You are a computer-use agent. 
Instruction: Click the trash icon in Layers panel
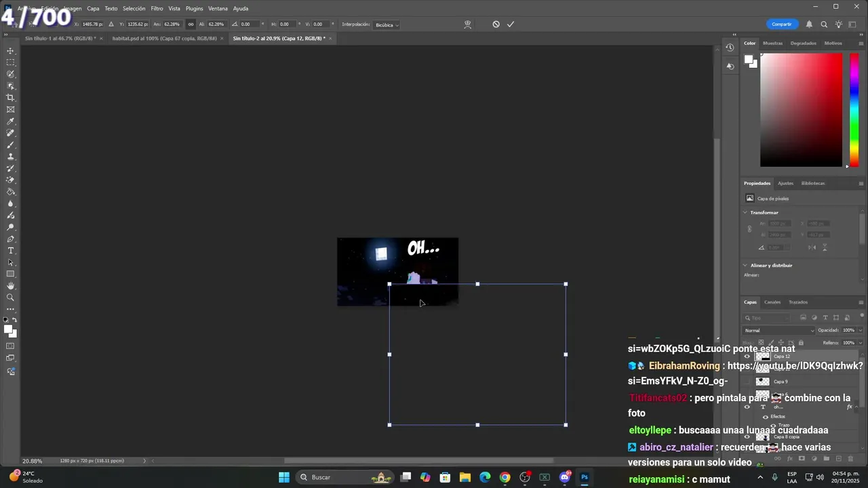850,458
